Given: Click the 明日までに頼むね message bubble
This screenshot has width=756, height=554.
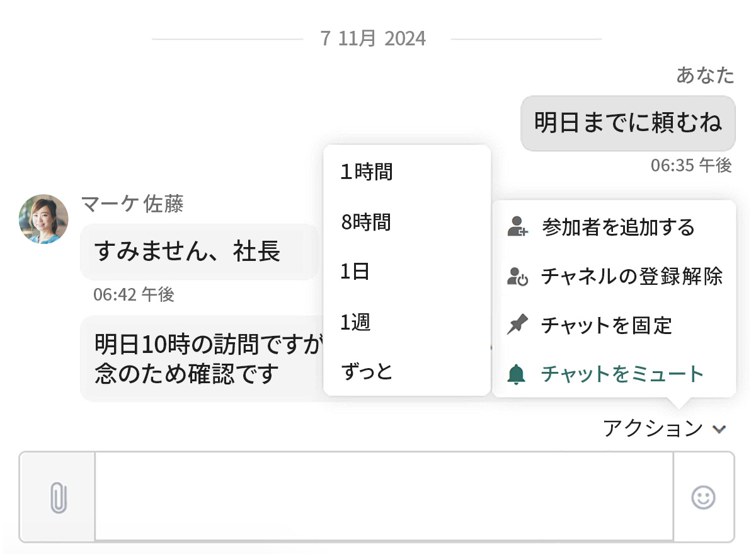Looking at the screenshot, I should (x=627, y=124).
